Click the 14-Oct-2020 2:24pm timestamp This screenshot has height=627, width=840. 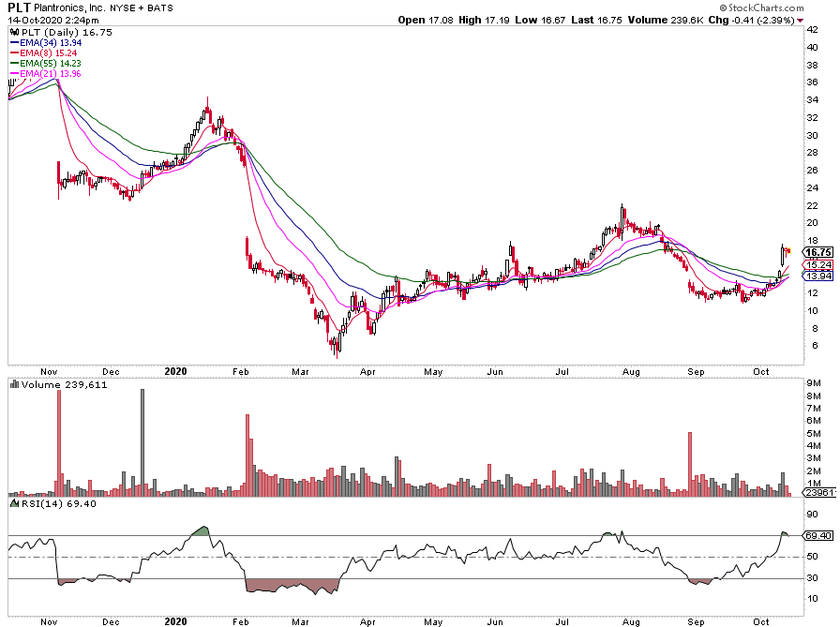[53, 21]
